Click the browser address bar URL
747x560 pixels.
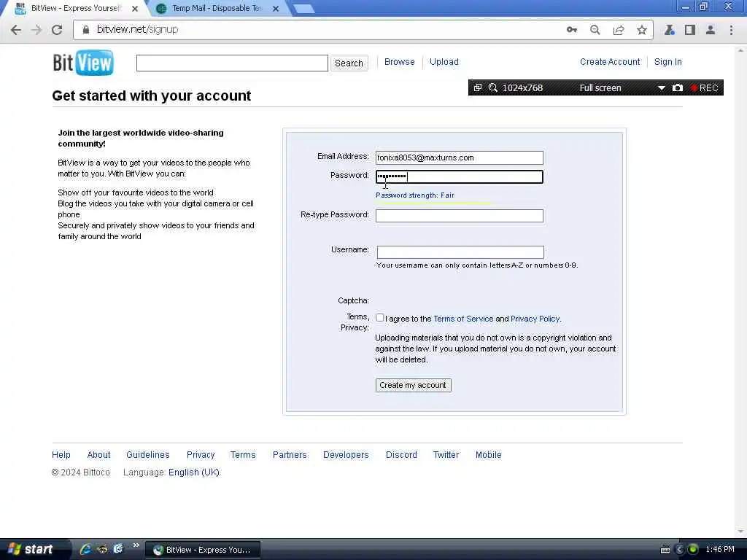[138, 29]
